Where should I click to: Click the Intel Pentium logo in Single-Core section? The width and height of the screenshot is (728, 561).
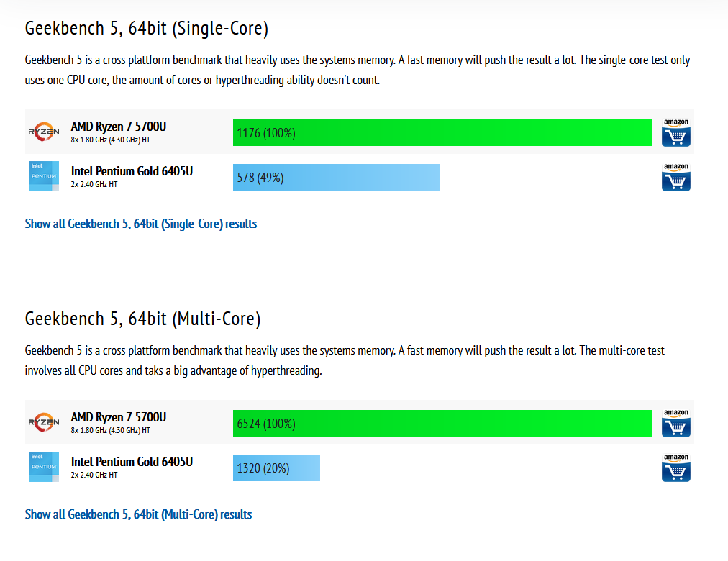click(44, 176)
